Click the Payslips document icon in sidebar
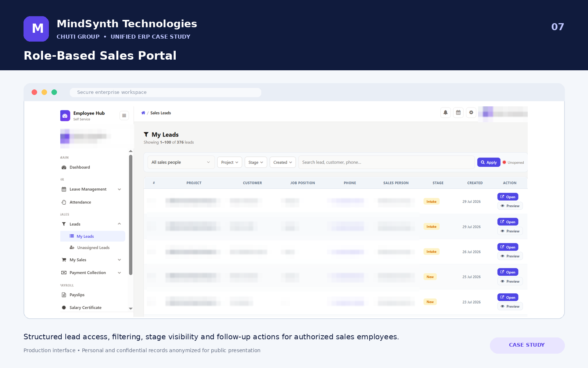Screen dimensions: 588x368 point(64,295)
